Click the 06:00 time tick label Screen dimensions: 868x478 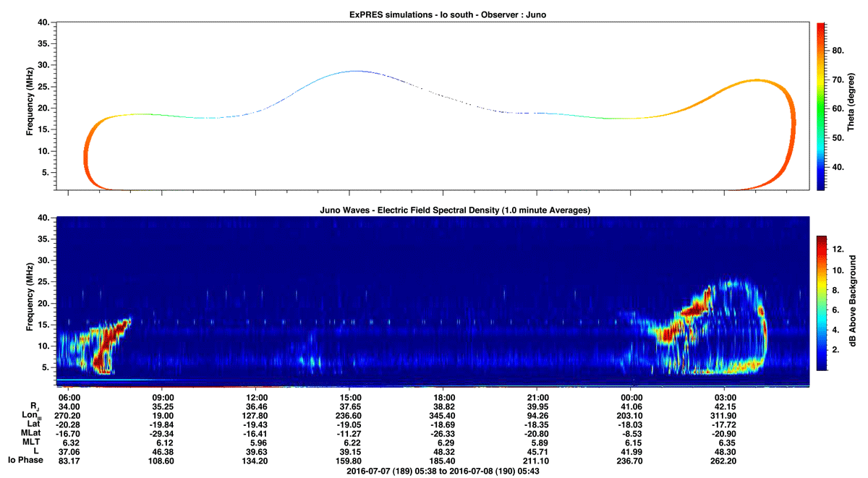[x=68, y=397]
